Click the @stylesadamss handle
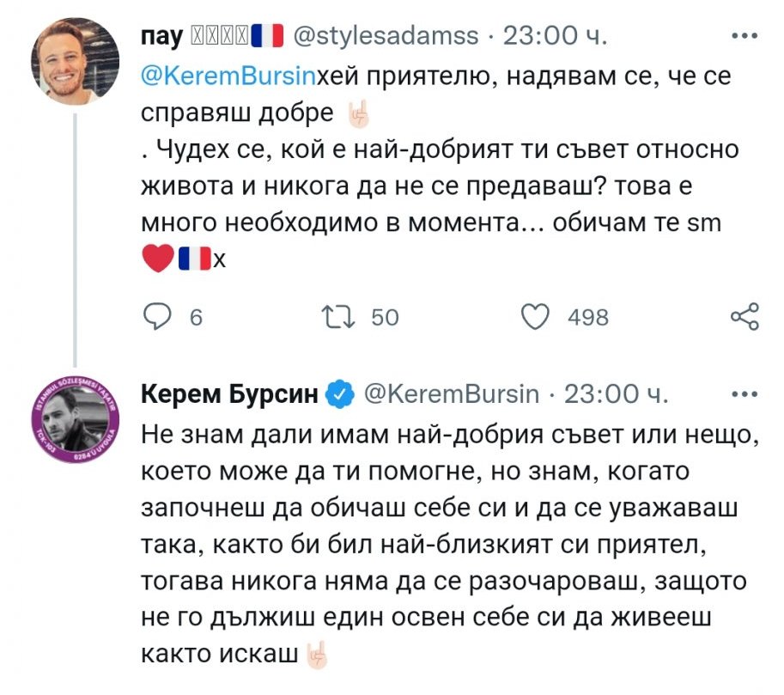The width and height of the screenshot is (784, 695). pos(386,37)
